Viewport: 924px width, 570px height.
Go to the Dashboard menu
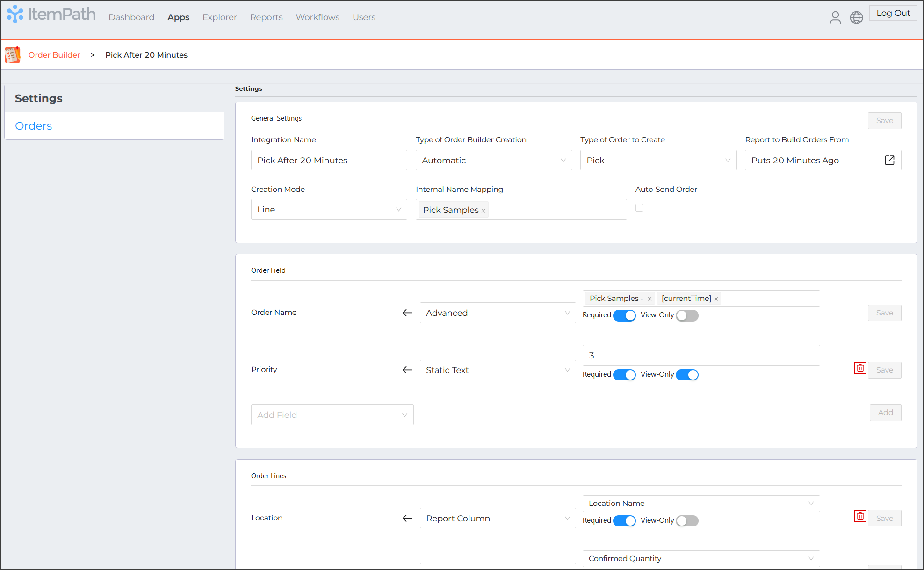[131, 17]
